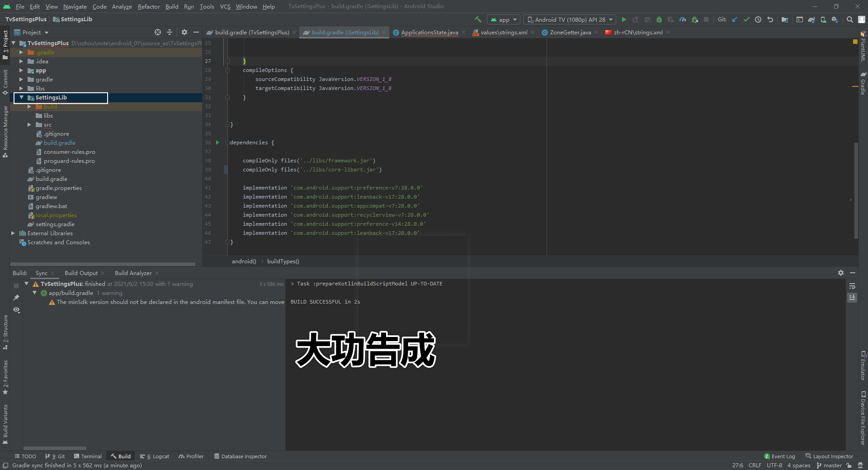Click the Project panel horizontal scrollbar
The height and width of the screenshot is (470, 868).
click(x=103, y=264)
